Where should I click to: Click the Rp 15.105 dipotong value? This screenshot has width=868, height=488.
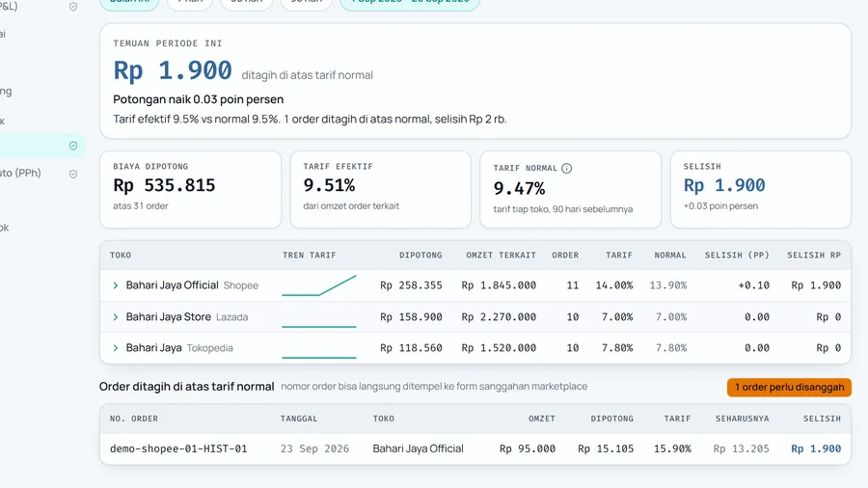[606, 448]
